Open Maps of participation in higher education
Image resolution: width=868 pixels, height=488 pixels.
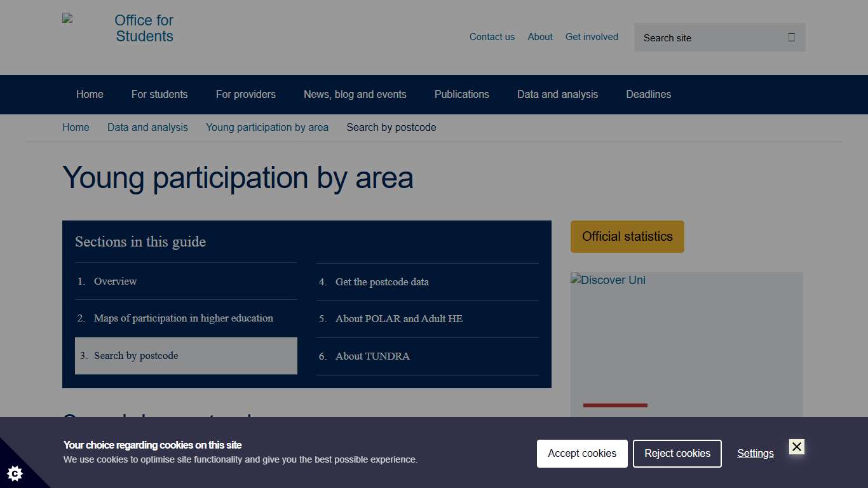pyautogui.click(x=183, y=318)
